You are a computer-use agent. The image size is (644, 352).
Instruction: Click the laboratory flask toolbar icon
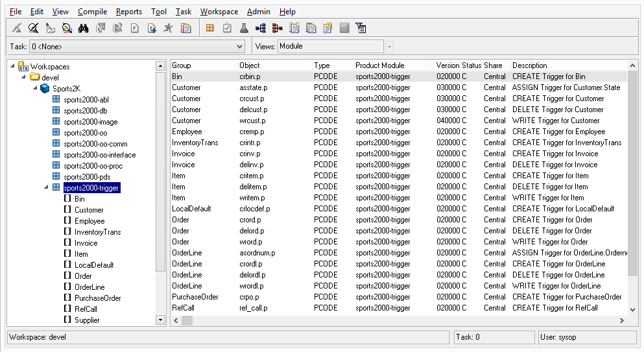[x=244, y=28]
